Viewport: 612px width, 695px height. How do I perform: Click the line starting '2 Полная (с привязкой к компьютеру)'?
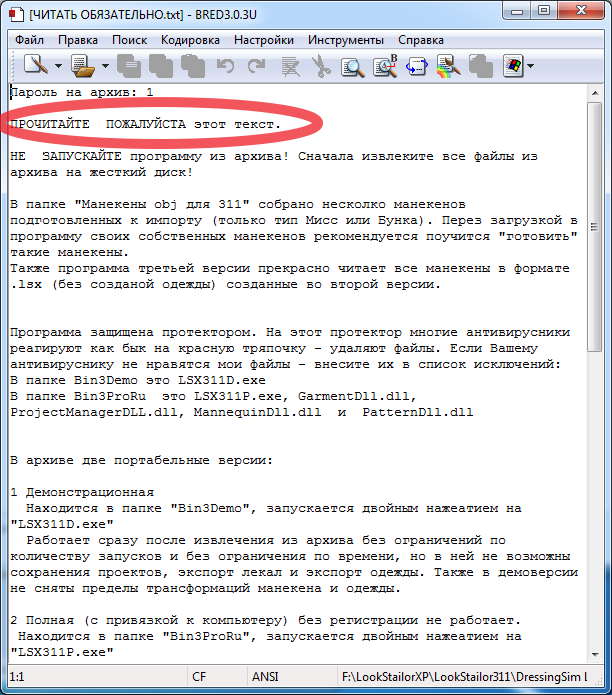coord(265,620)
